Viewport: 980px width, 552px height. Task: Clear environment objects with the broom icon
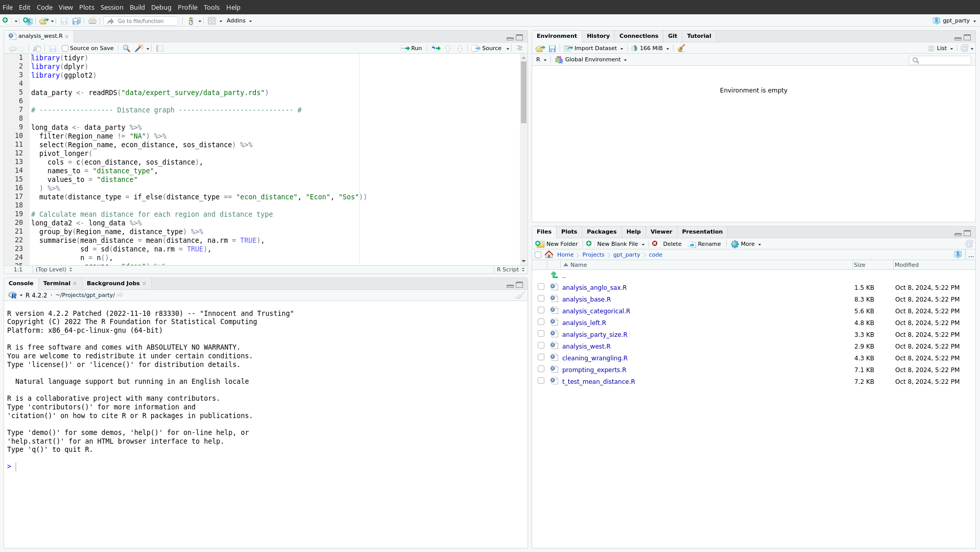(681, 48)
